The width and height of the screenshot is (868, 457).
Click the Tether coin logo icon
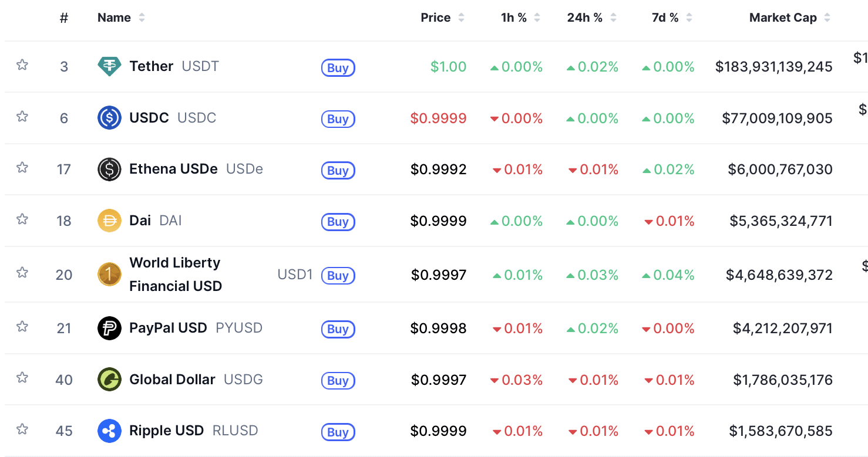tap(109, 66)
